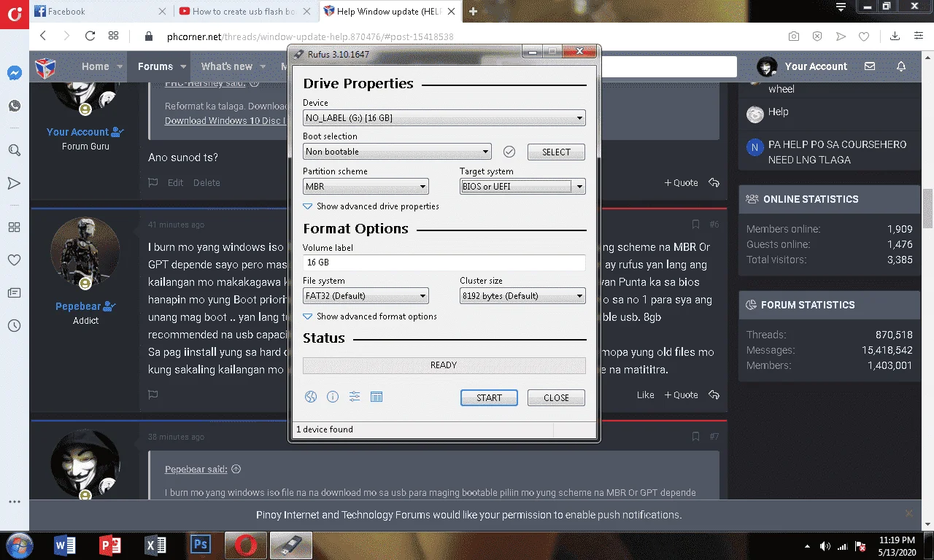Click the Windows Start orb
This screenshot has height=560, width=934.
point(20,545)
